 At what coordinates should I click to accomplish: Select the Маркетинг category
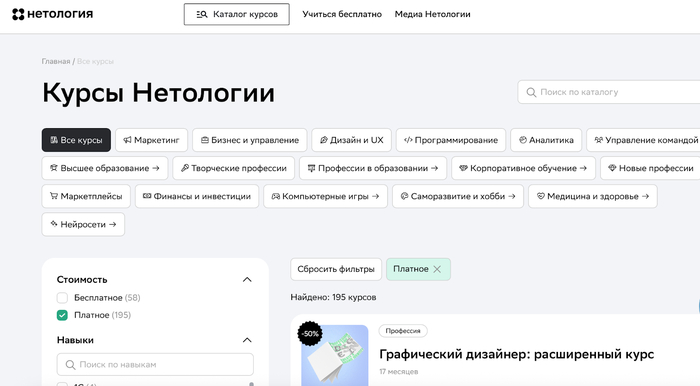pyautogui.click(x=152, y=140)
